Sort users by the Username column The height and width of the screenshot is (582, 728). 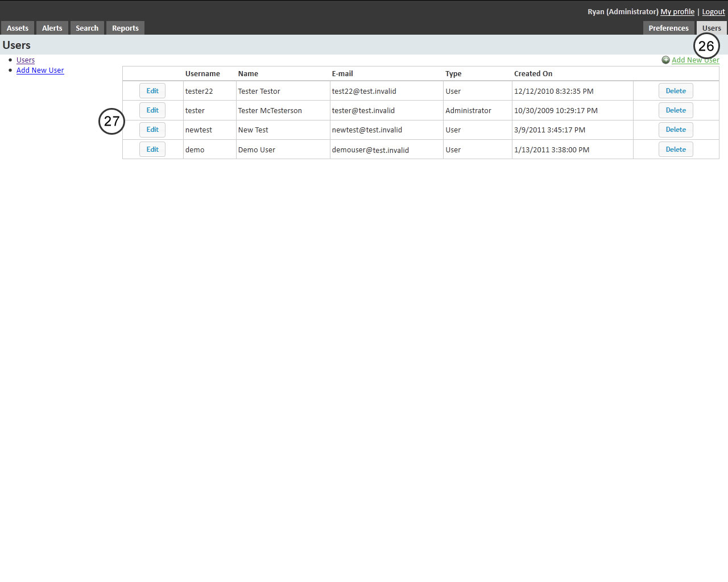pyautogui.click(x=202, y=73)
